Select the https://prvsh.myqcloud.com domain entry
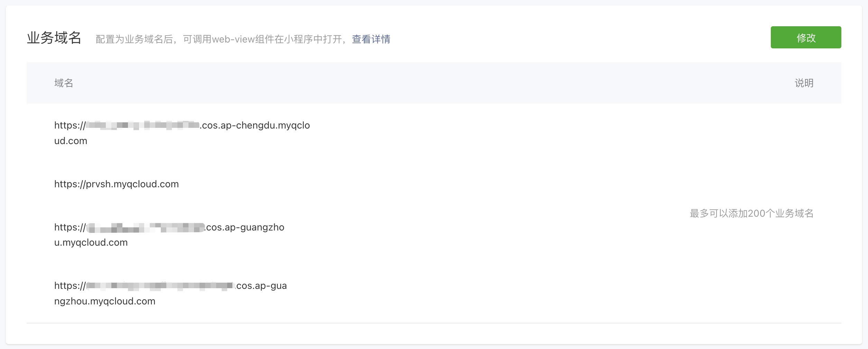Viewport: 868px width, 349px height. [x=117, y=184]
